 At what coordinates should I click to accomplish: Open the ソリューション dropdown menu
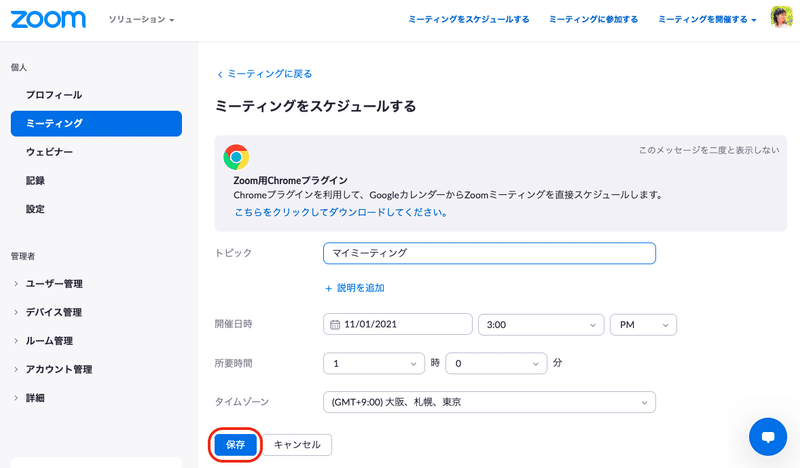[141, 19]
